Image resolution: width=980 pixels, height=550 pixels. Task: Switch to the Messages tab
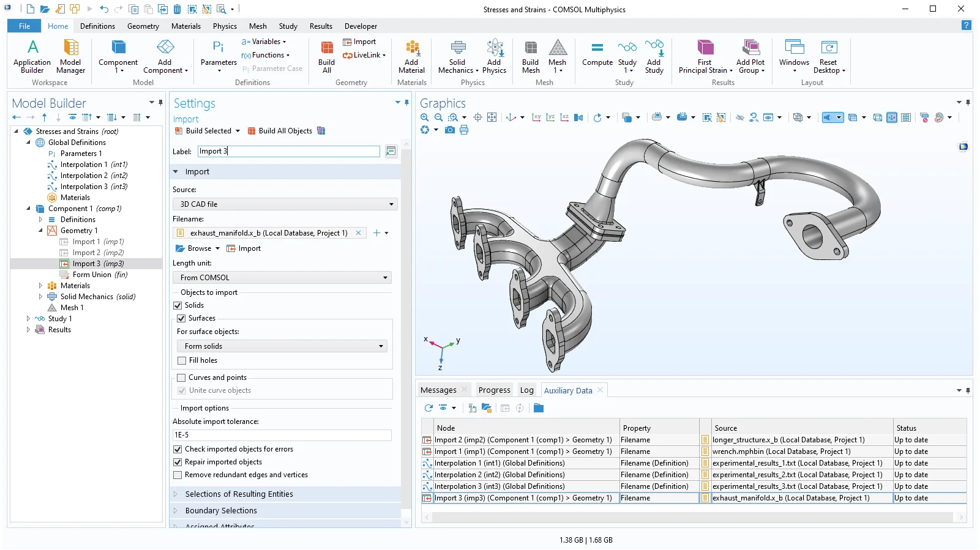click(438, 390)
